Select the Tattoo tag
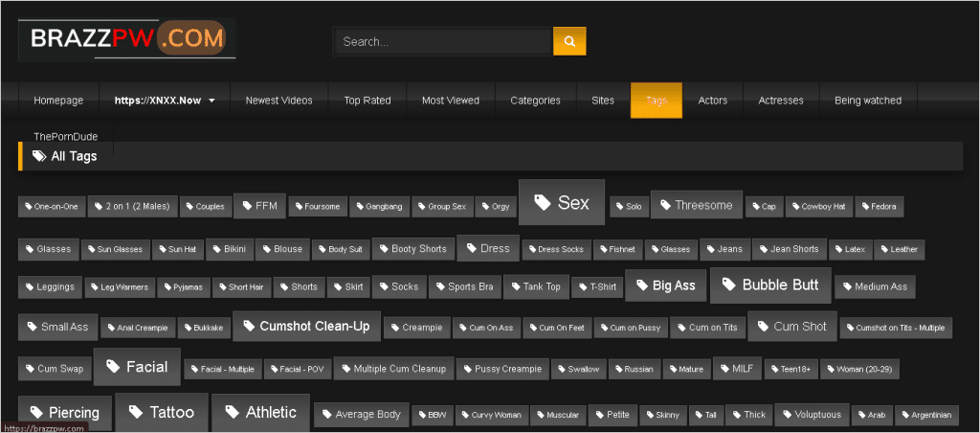Image resolution: width=980 pixels, height=433 pixels. click(162, 412)
